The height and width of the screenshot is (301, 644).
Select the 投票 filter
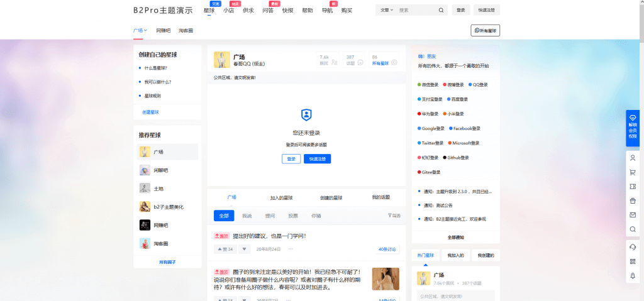pos(293,216)
